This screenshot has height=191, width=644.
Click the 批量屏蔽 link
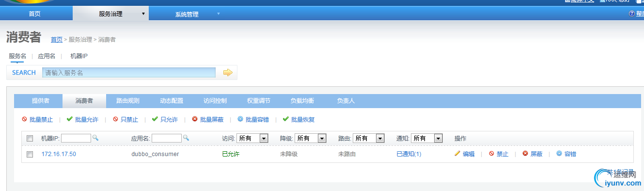click(x=212, y=119)
